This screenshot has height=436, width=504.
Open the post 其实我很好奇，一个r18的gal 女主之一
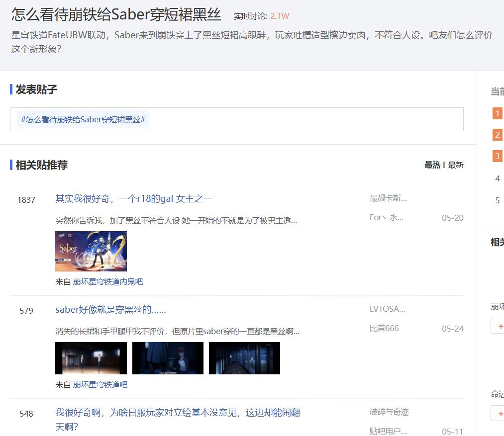134,198
